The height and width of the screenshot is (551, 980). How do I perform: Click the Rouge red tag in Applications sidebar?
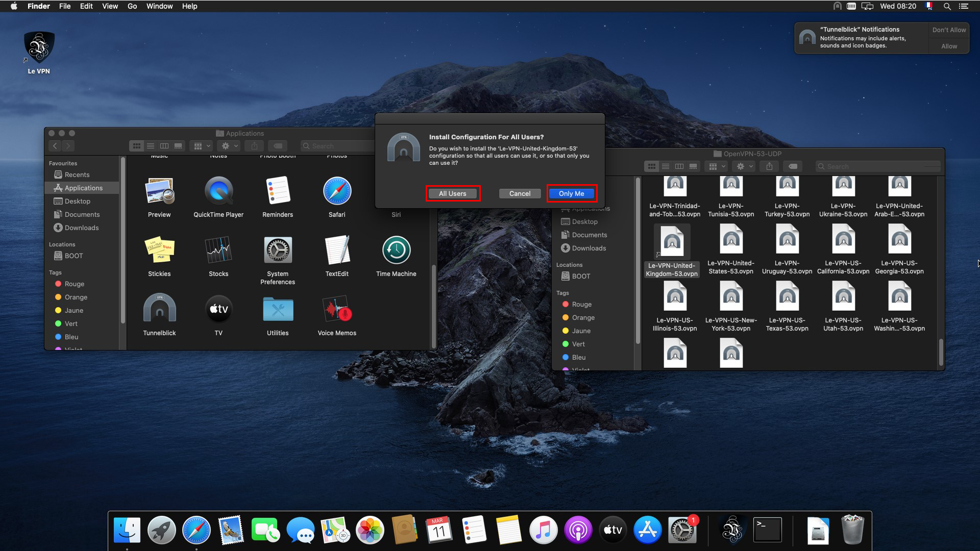click(x=75, y=284)
